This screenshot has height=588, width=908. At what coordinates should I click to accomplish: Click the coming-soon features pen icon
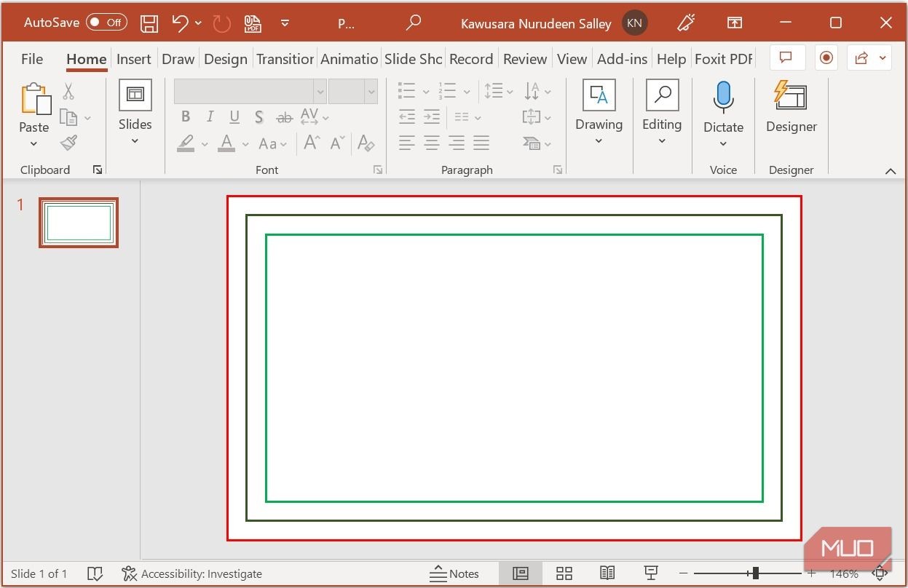(686, 23)
